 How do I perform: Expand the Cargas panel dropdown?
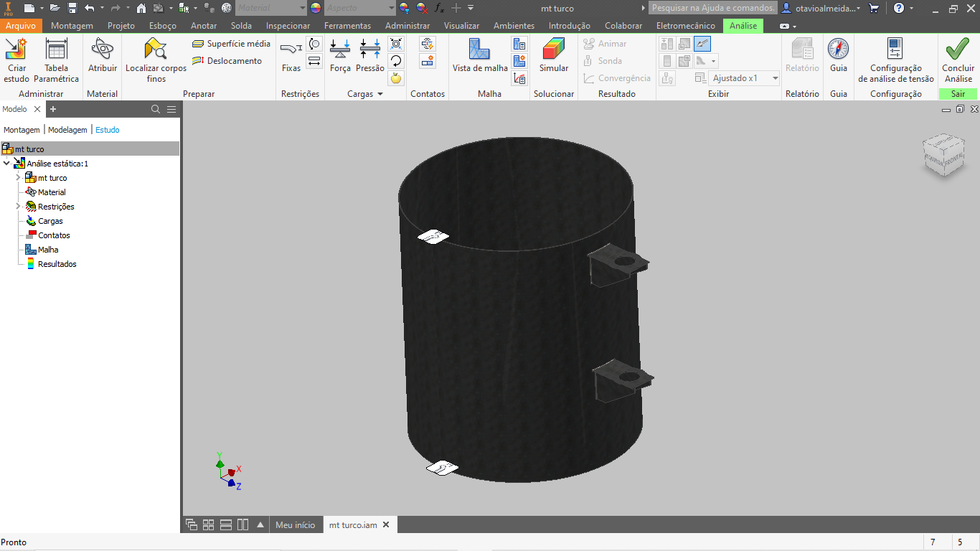380,93
